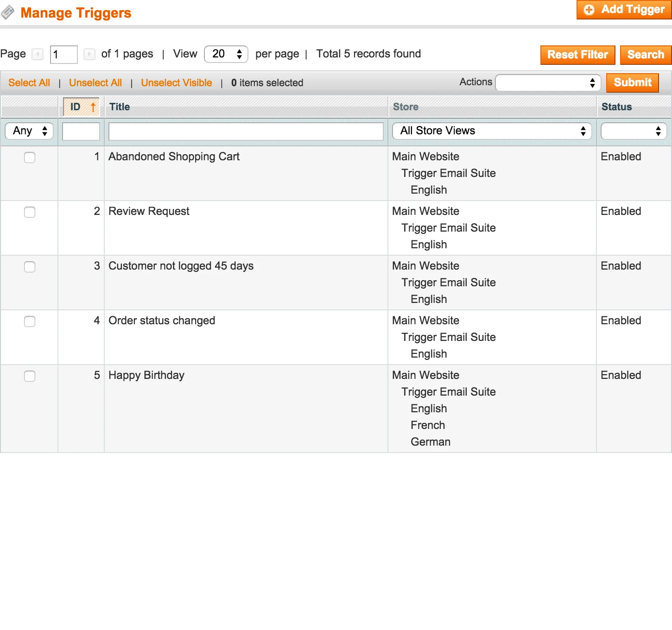Viewport: 672px width, 630px height.
Task: Open the Status column filter dropdown
Action: [x=633, y=131]
